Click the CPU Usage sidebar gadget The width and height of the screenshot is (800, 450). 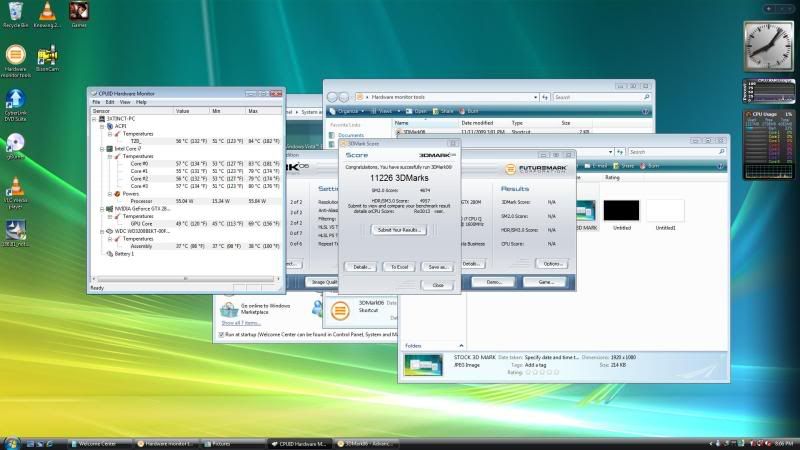768,145
